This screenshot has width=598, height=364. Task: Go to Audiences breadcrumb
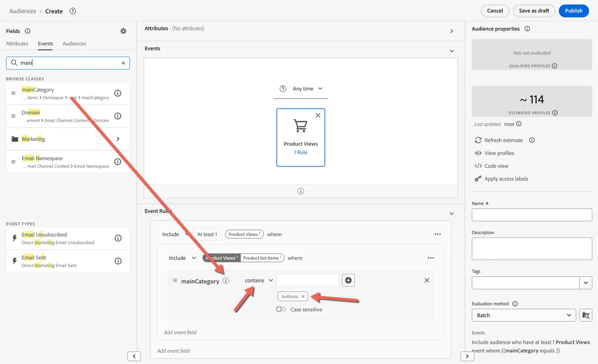coord(22,11)
